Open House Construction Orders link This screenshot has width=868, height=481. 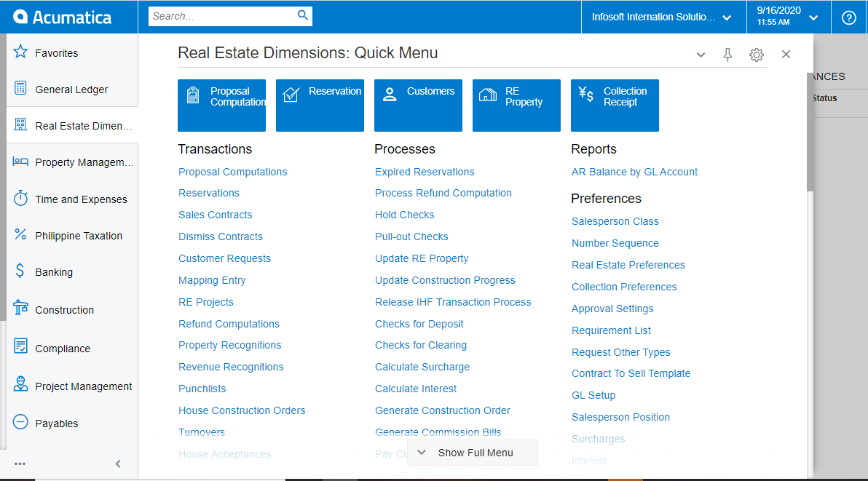coord(241,410)
